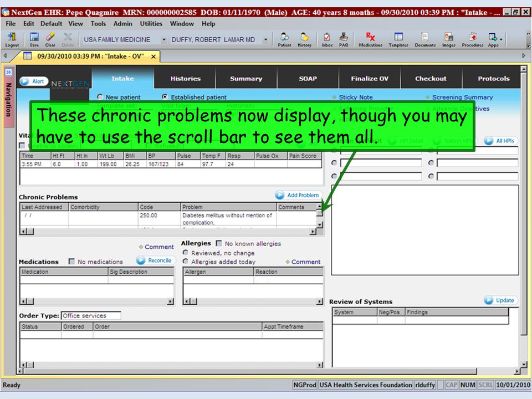Check the No known allergies checkbox

point(219,243)
